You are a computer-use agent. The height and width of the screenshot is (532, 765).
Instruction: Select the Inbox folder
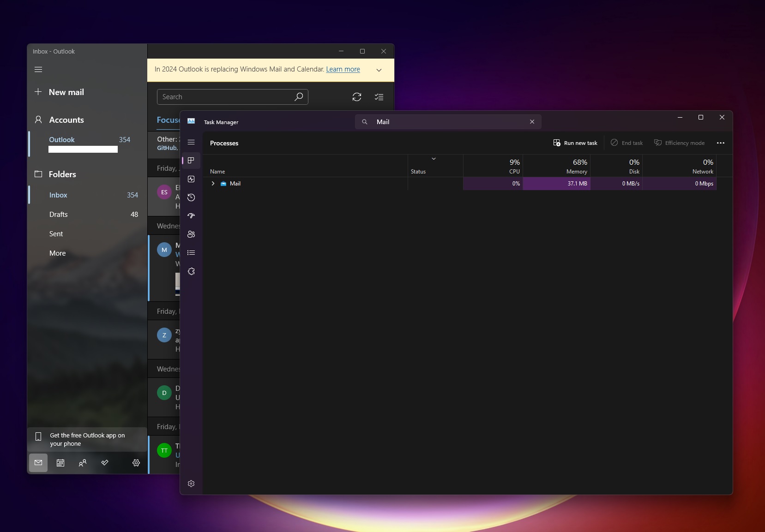87,195
